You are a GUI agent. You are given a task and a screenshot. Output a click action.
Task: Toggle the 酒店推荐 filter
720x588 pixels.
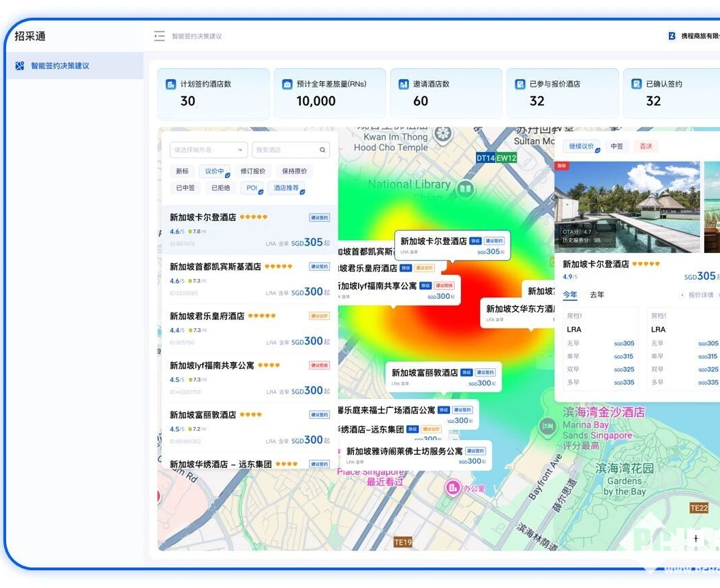286,188
